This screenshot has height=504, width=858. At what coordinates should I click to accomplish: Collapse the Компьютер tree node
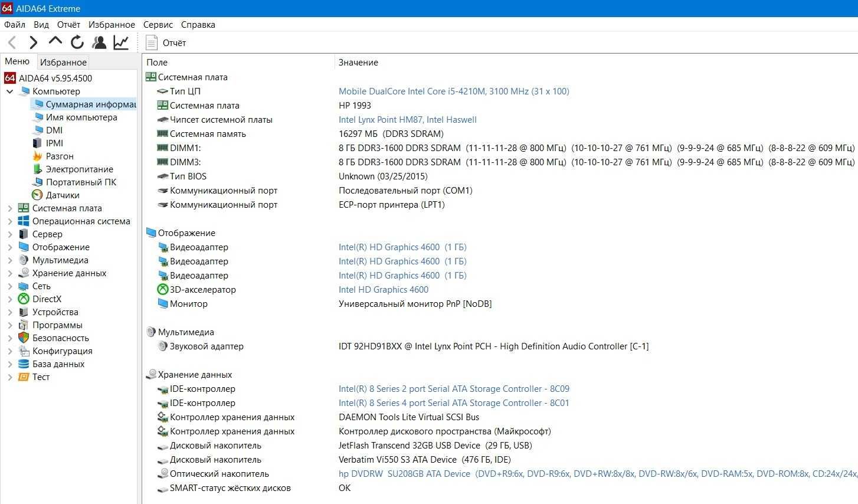click(x=9, y=91)
